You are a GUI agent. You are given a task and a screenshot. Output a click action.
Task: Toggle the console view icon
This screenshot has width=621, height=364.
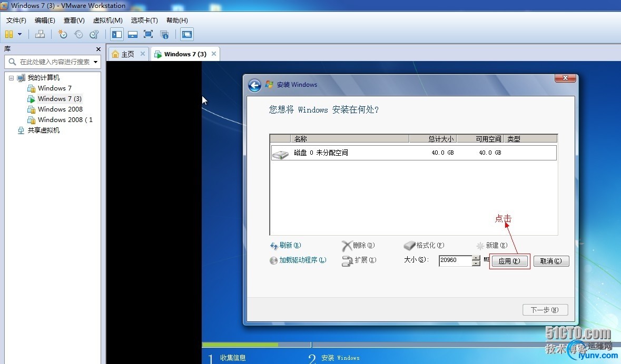(x=186, y=34)
